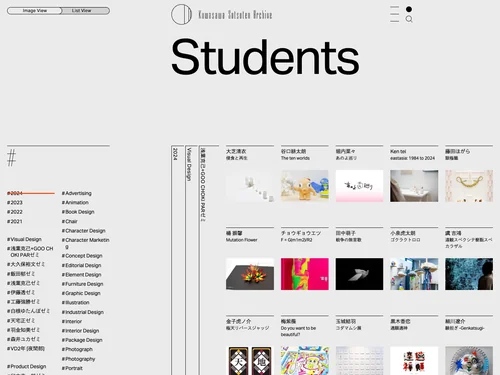Viewport: 500px width, 375px height.
Task: Filter by #Concept Design tag
Action: tap(82, 256)
